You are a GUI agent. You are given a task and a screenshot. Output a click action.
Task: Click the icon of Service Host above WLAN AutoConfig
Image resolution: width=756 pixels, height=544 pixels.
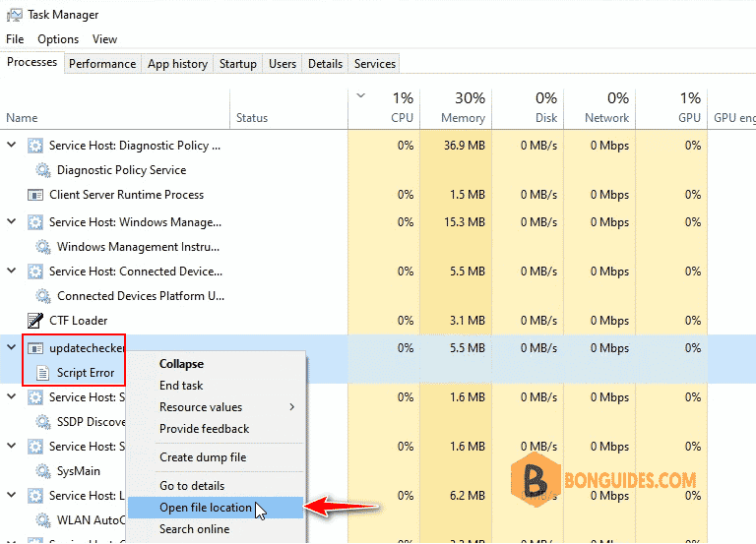click(x=35, y=496)
